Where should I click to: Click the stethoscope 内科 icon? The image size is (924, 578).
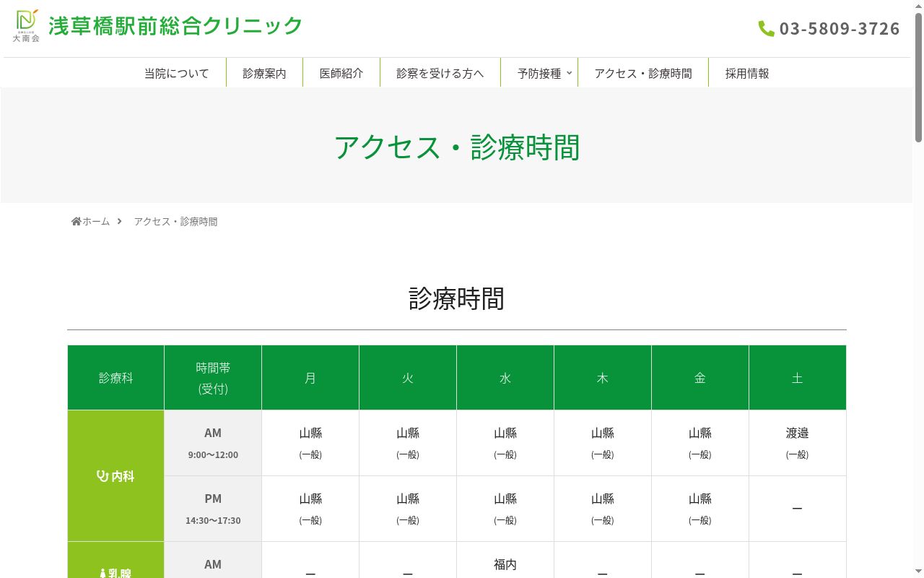[x=102, y=476]
